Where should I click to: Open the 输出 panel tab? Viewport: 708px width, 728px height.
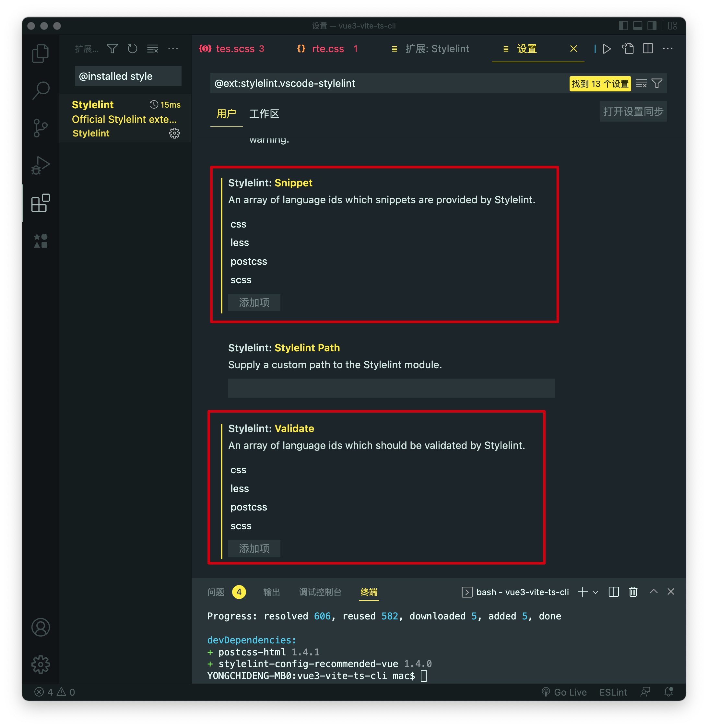click(x=271, y=592)
